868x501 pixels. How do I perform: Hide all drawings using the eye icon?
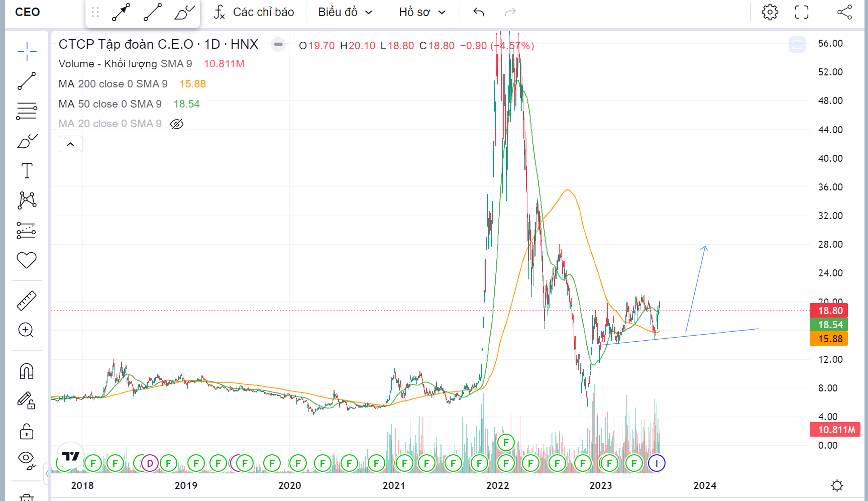[x=27, y=460]
